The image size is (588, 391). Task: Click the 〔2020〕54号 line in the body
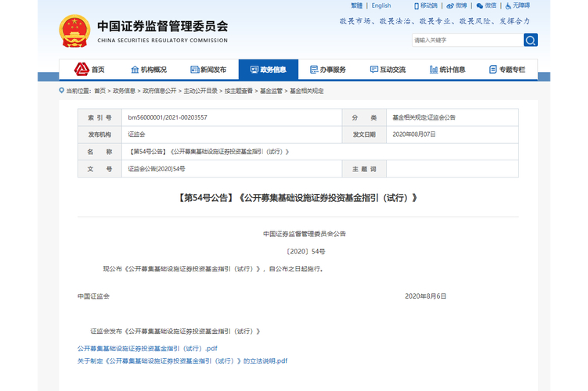coord(305,252)
